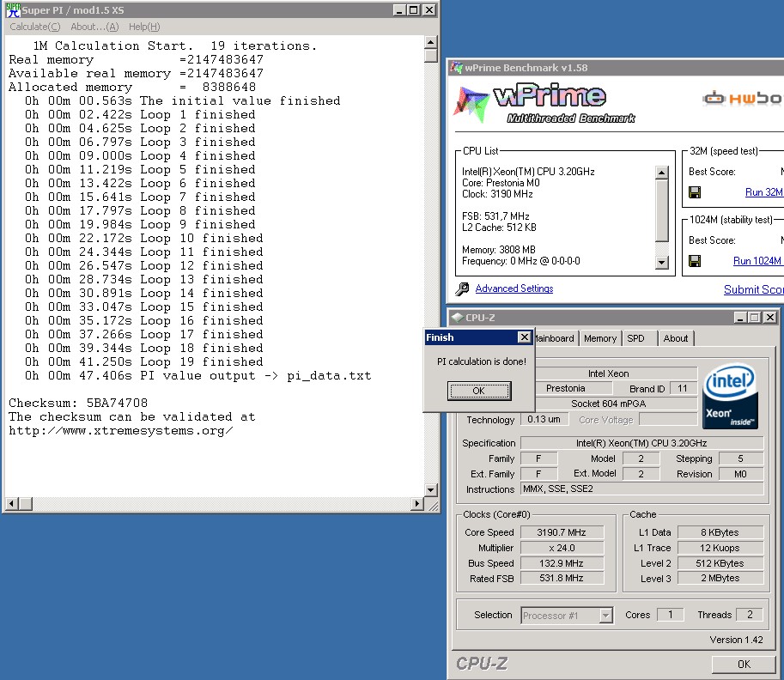Click the wPrime logo
This screenshot has height=680, width=784.
click(545, 104)
